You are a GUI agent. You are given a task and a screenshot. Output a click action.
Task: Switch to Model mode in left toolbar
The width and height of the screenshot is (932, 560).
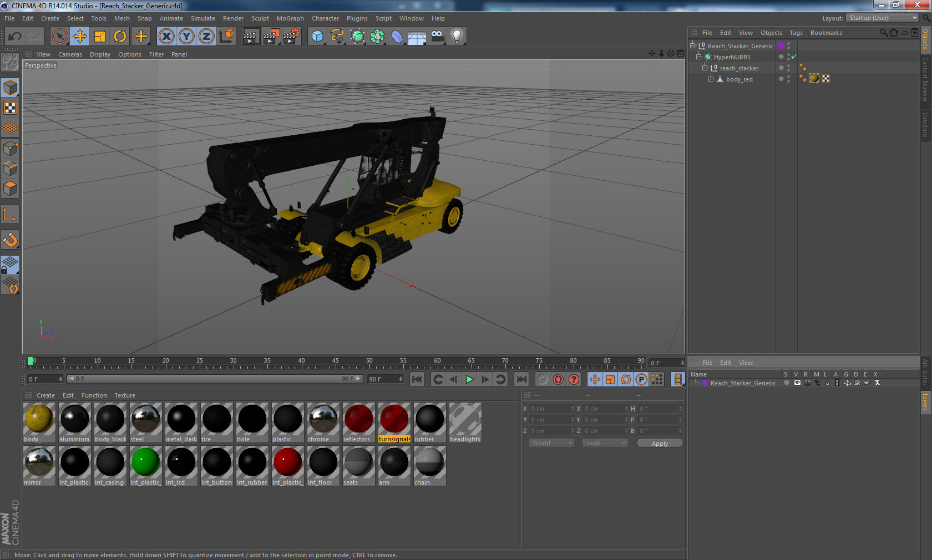click(11, 88)
